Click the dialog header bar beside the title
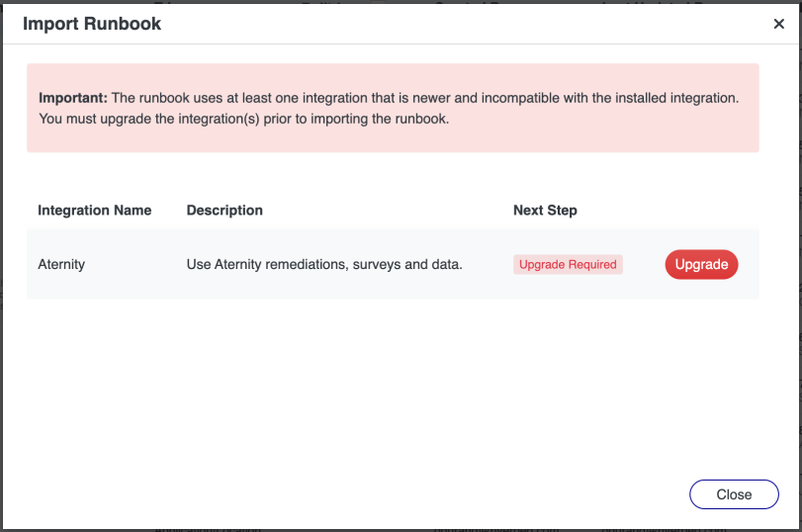Viewport: 802px width, 532px height. point(460,24)
